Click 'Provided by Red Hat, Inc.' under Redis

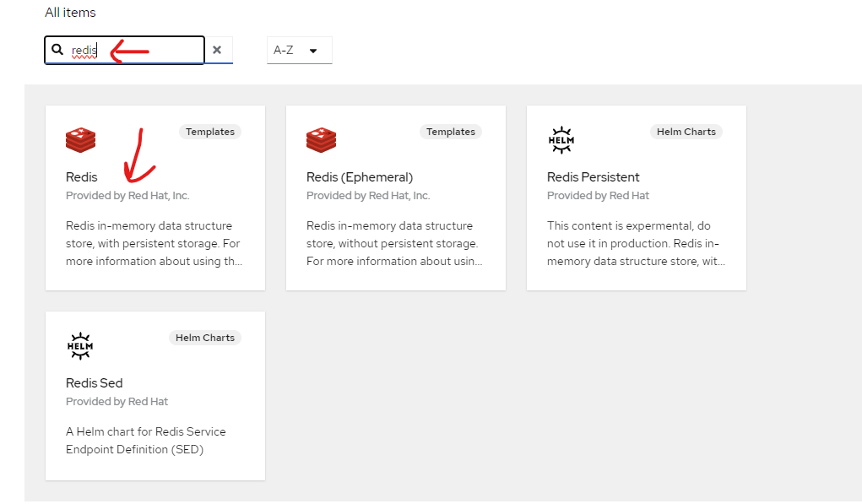point(127,196)
